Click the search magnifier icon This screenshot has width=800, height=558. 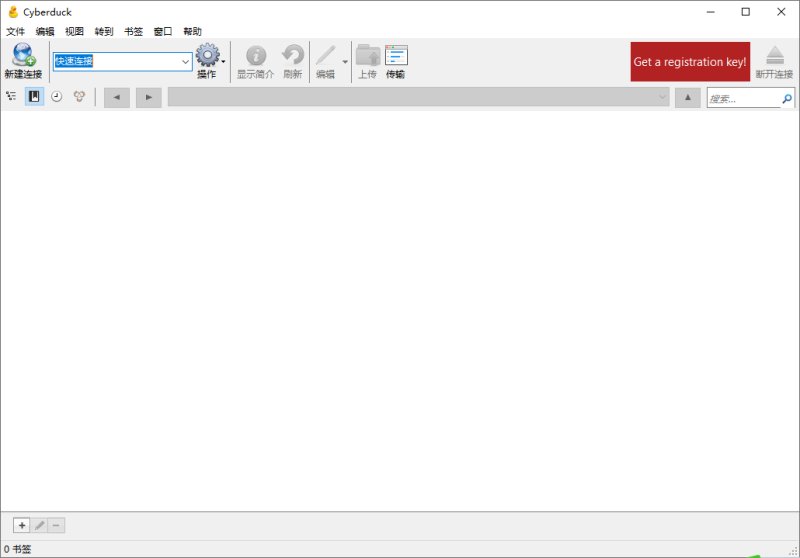pyautogui.click(x=787, y=98)
